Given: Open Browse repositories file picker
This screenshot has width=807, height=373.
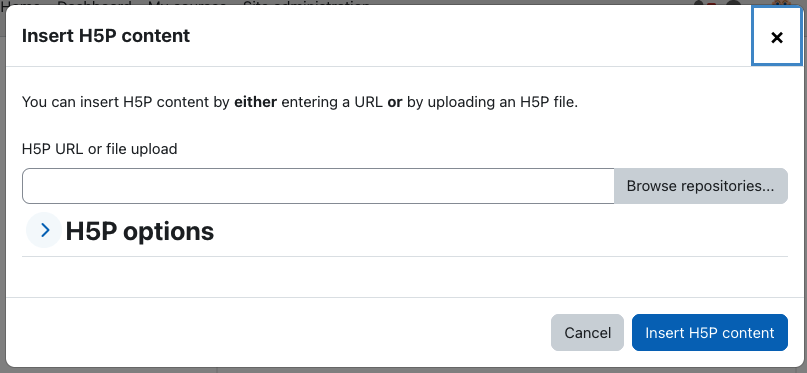Looking at the screenshot, I should point(700,186).
